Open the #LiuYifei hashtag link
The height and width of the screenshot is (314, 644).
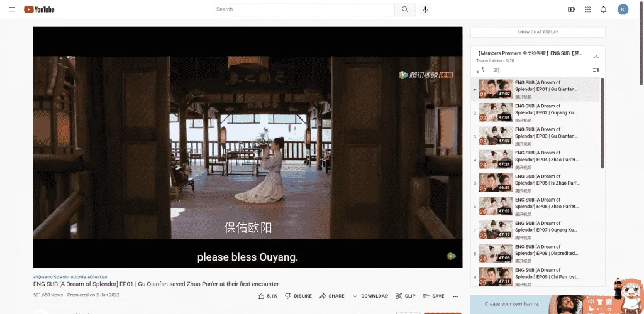tap(78, 277)
